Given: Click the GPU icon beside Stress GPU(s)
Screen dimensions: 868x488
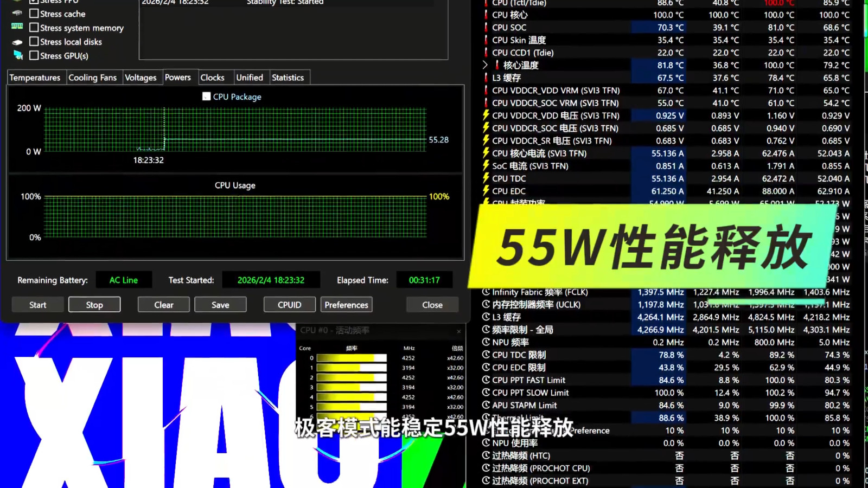Looking at the screenshot, I should point(18,55).
